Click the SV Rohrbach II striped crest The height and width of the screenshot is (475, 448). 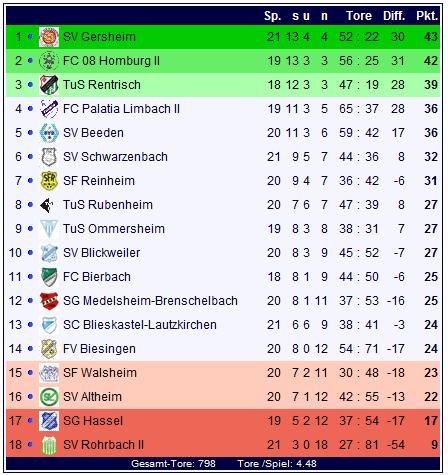[49, 445]
